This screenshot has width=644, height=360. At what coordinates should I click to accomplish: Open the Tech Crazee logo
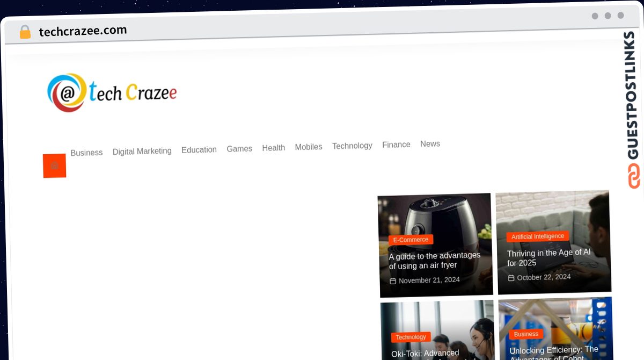pyautogui.click(x=112, y=92)
